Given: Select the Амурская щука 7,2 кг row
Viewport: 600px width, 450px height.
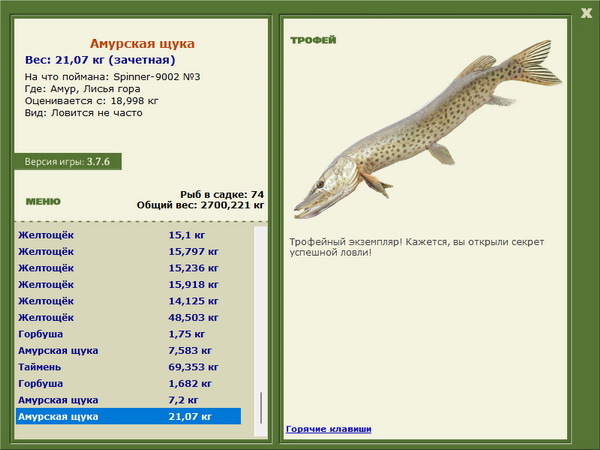Looking at the screenshot, I should 129,400.
